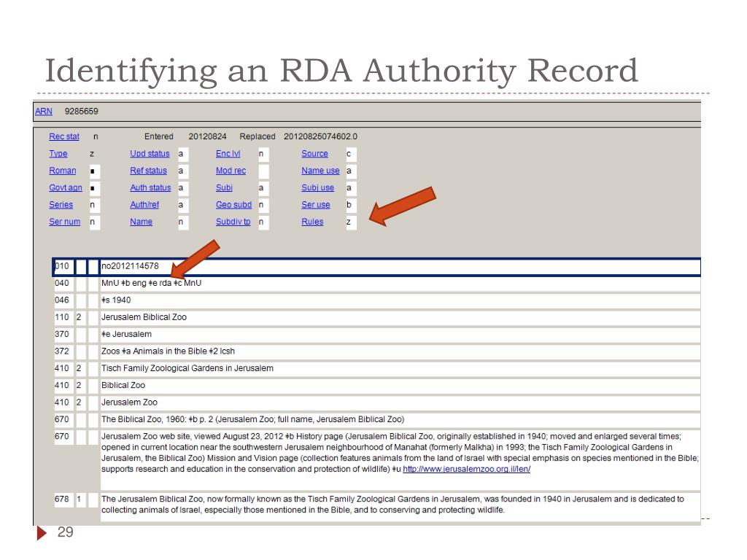This screenshot has height=560, width=747.
Task: Select the Enc lvl value box
Action: pyautogui.click(x=263, y=154)
